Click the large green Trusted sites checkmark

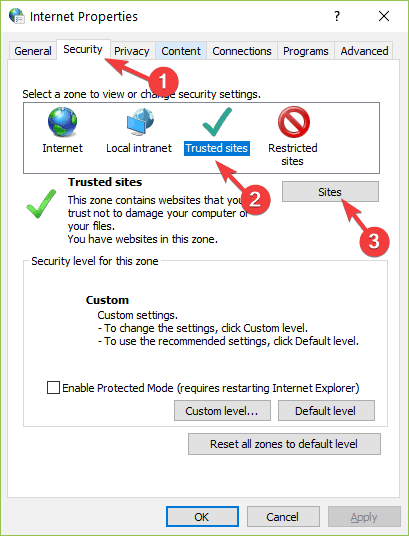click(41, 204)
